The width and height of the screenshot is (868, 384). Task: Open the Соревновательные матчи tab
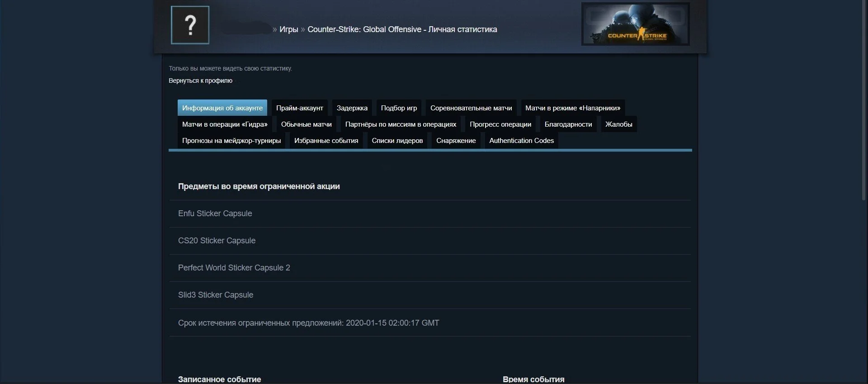click(x=471, y=108)
